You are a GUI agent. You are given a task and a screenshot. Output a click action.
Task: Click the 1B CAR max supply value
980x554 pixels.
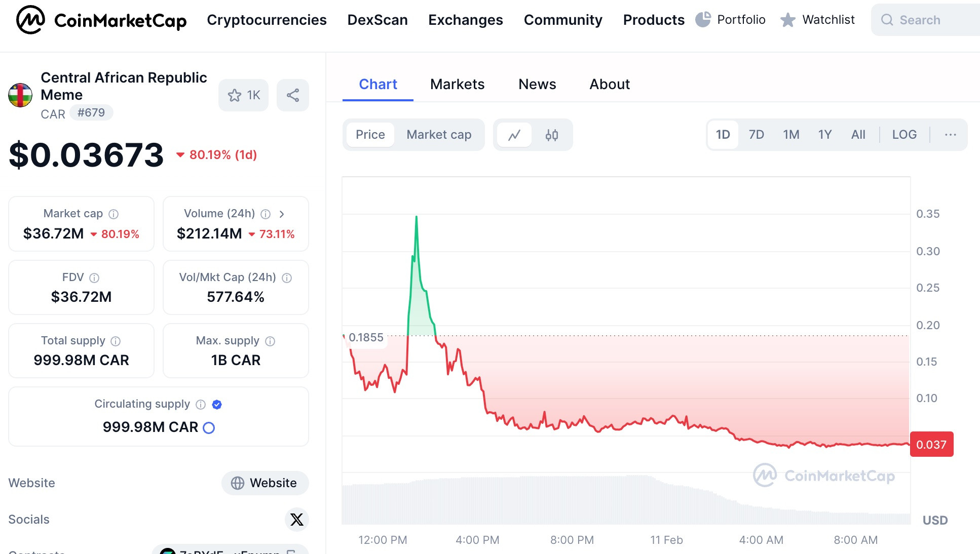point(236,361)
